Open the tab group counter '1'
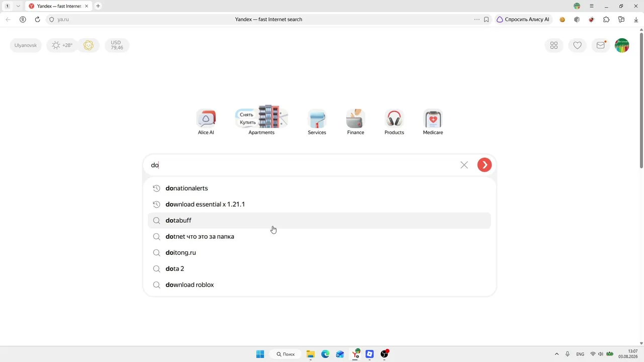644x362 pixels. tap(8, 6)
